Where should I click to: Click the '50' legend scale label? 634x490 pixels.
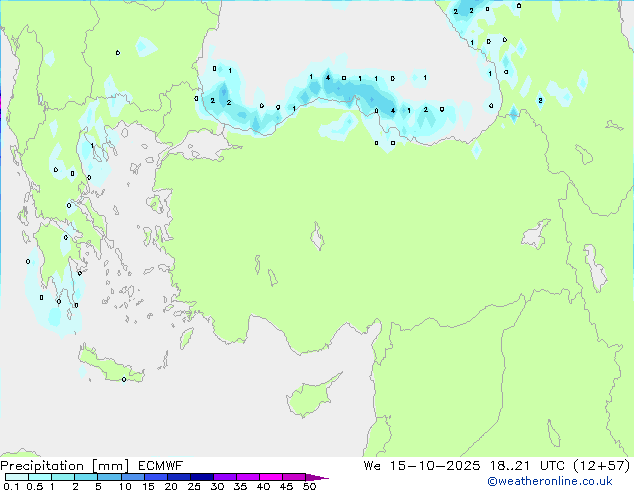(x=309, y=486)
